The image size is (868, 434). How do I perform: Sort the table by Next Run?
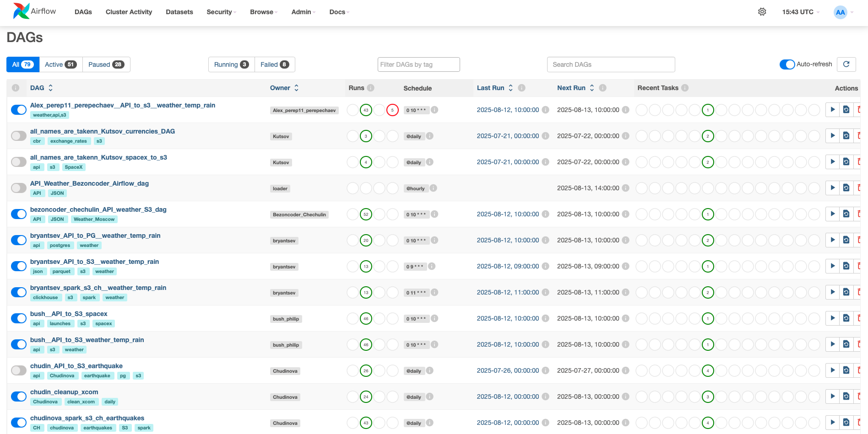pyautogui.click(x=576, y=88)
